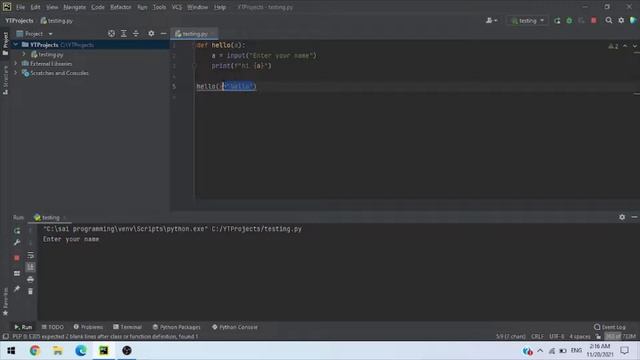Open the Refactor menu

point(121,7)
